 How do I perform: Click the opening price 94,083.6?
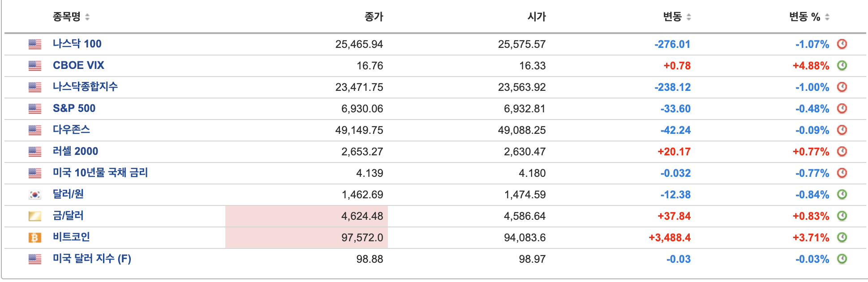[x=524, y=238]
